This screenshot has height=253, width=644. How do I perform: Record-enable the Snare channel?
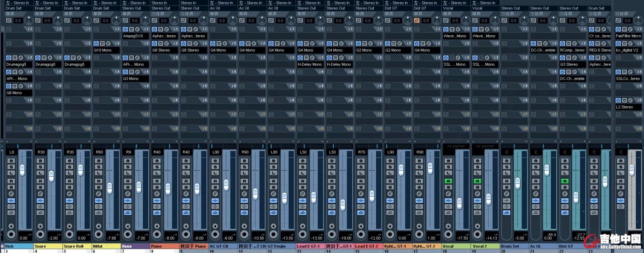(40, 234)
